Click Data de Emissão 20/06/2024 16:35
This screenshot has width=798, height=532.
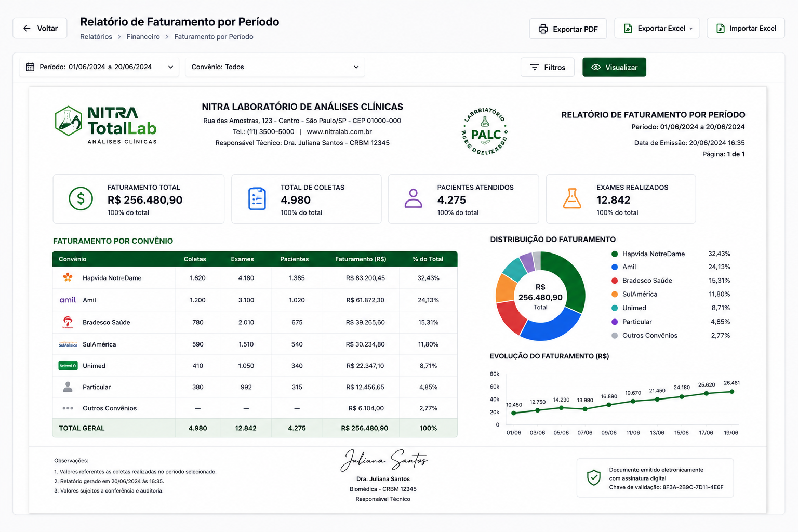(x=689, y=143)
